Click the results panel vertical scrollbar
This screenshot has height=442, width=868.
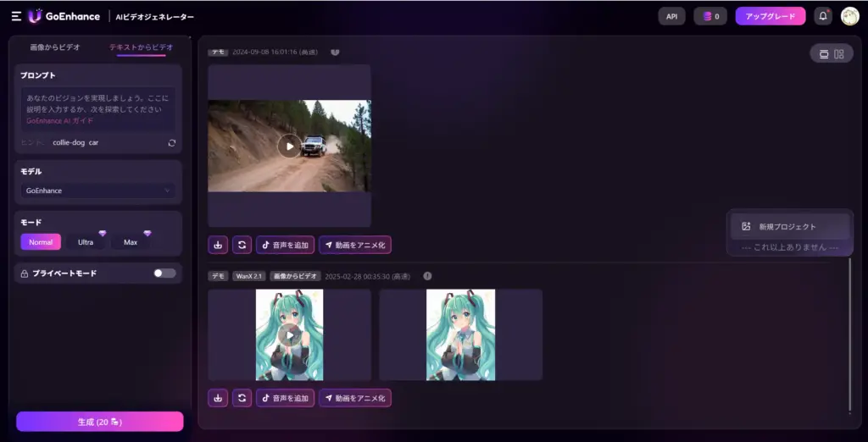coord(849,334)
